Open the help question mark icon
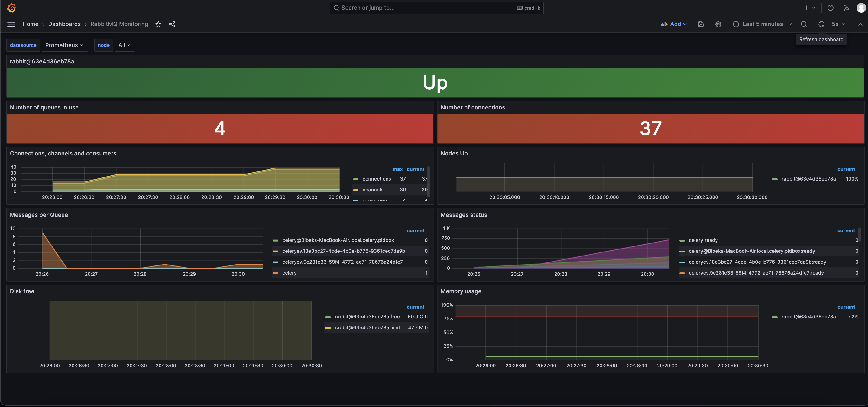 [x=830, y=8]
